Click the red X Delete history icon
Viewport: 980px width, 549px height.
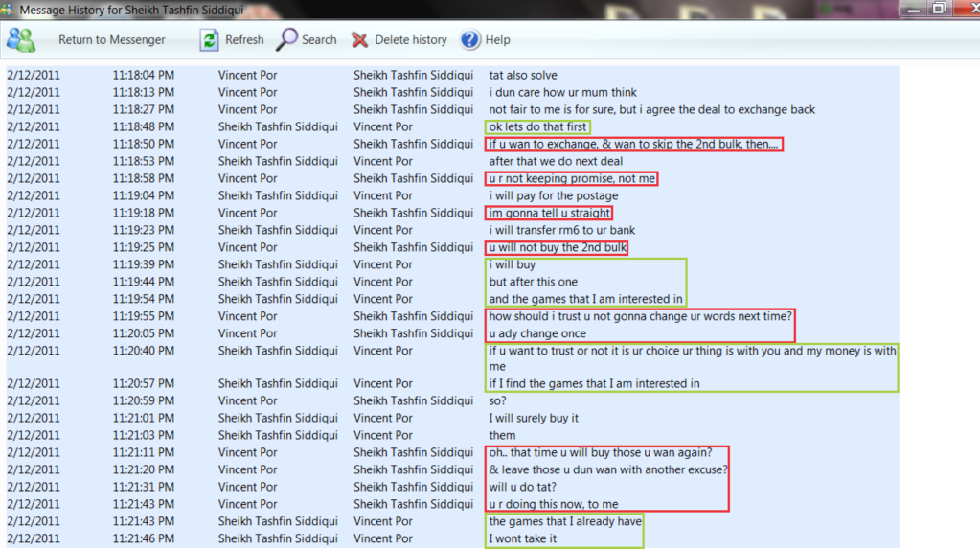tap(360, 40)
